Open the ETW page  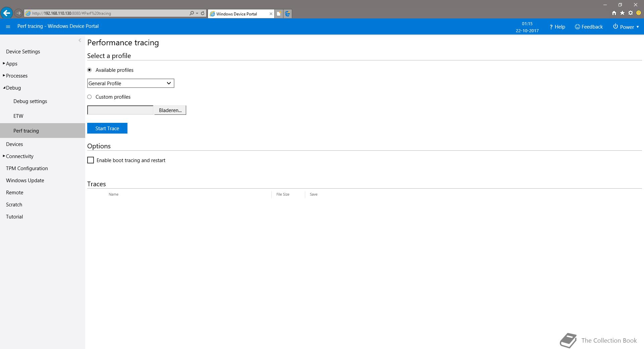[18, 116]
